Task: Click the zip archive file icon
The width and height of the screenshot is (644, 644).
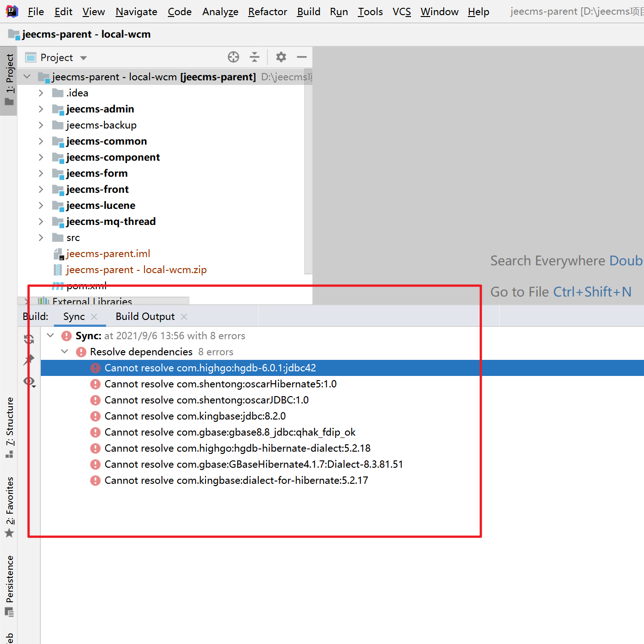Action: (58, 270)
